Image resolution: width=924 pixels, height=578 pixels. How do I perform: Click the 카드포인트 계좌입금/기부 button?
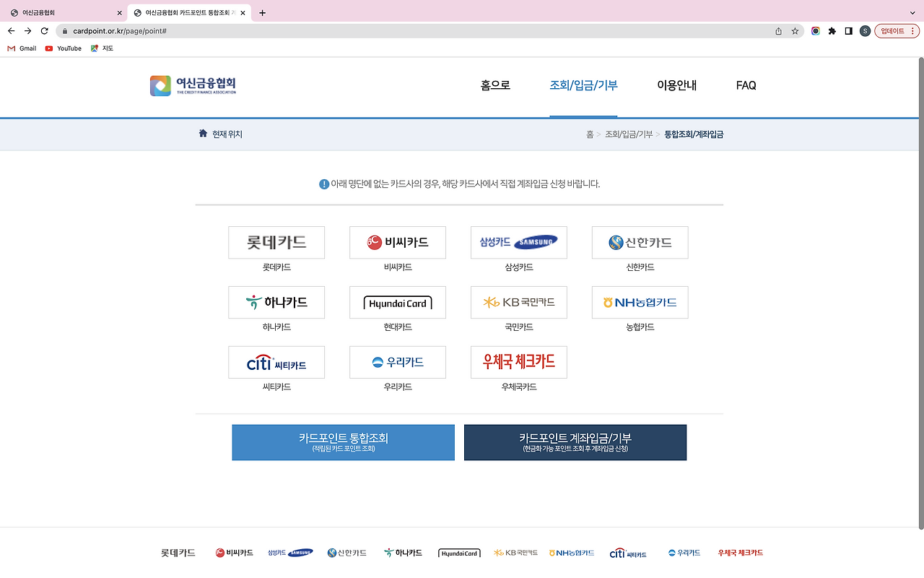[x=575, y=442]
